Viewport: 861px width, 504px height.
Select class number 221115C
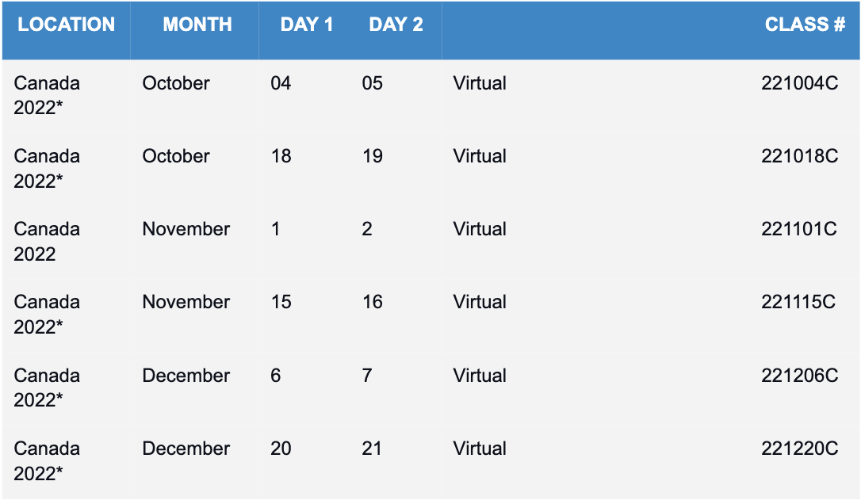pos(798,301)
